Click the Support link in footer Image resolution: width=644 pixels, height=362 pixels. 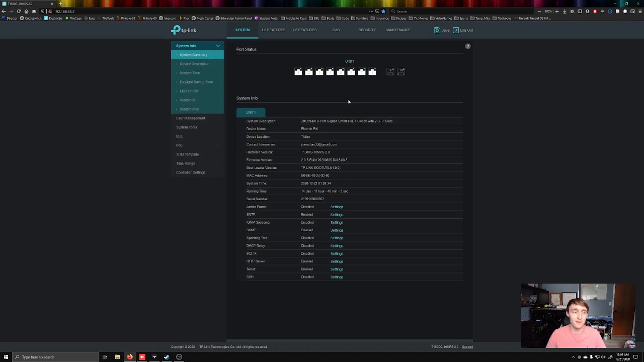tap(467, 347)
